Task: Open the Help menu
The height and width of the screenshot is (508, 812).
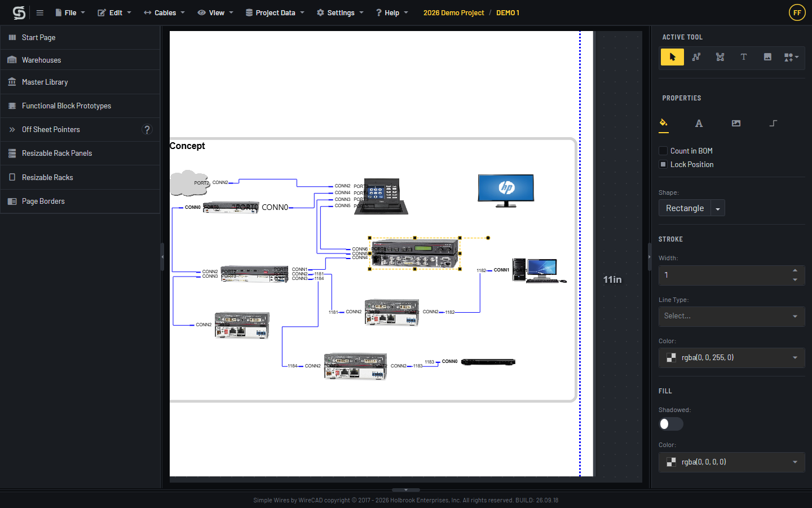Action: click(392, 12)
